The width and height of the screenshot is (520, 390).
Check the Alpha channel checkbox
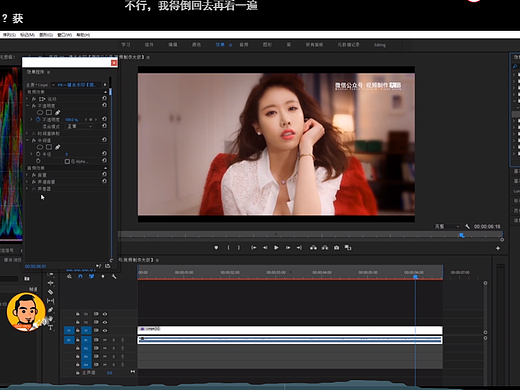coord(67,161)
